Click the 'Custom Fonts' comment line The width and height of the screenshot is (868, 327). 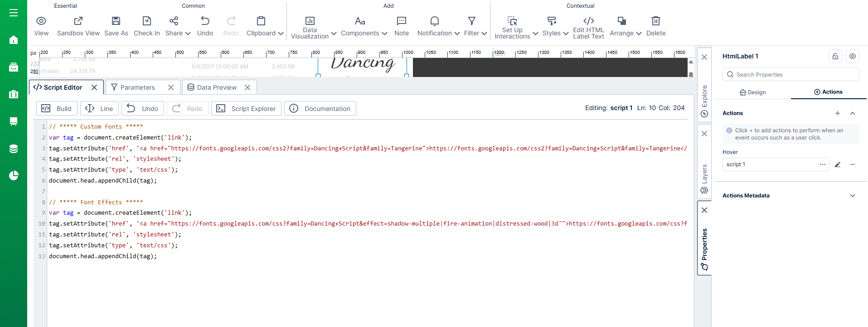[96, 127]
